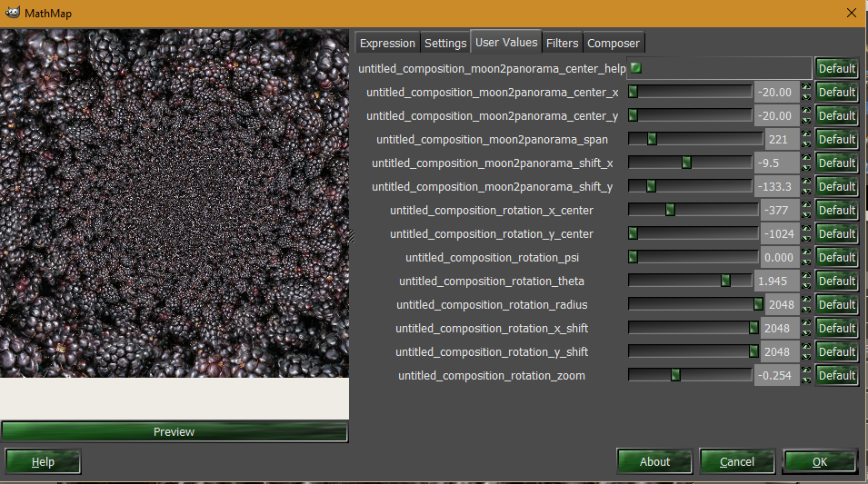Click the rotation_x_center slider handle
The height and width of the screenshot is (484, 868).
(671, 210)
